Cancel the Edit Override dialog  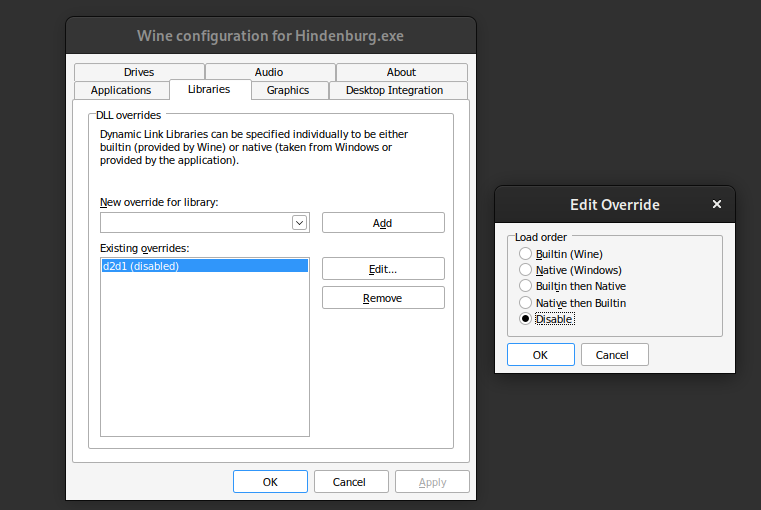[x=614, y=355]
